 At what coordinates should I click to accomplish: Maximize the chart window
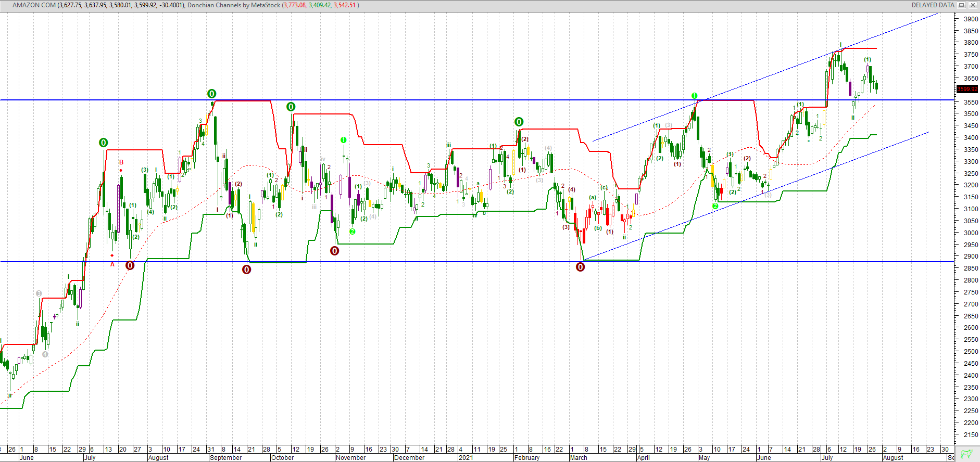pos(962,5)
